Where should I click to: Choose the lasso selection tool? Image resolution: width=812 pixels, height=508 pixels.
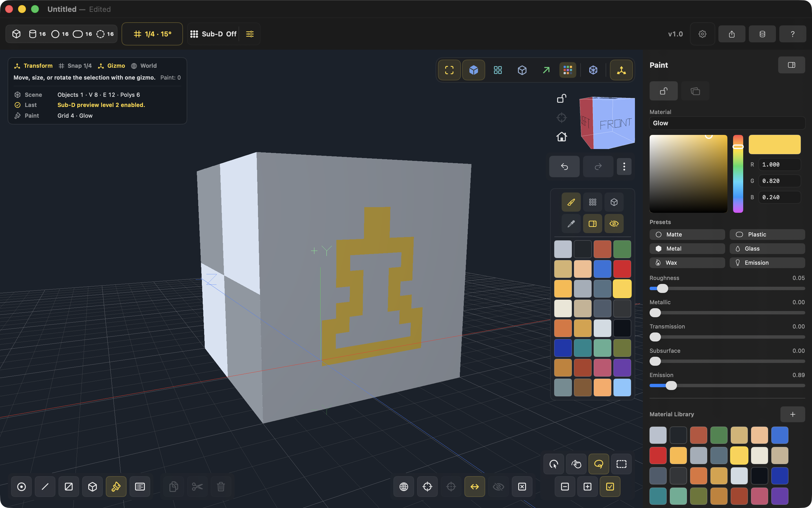click(599, 464)
